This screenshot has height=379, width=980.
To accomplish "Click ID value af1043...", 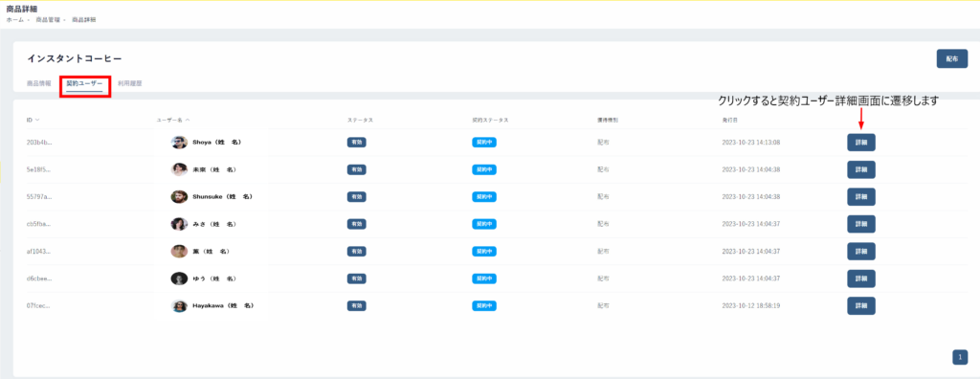I will tap(38, 252).
